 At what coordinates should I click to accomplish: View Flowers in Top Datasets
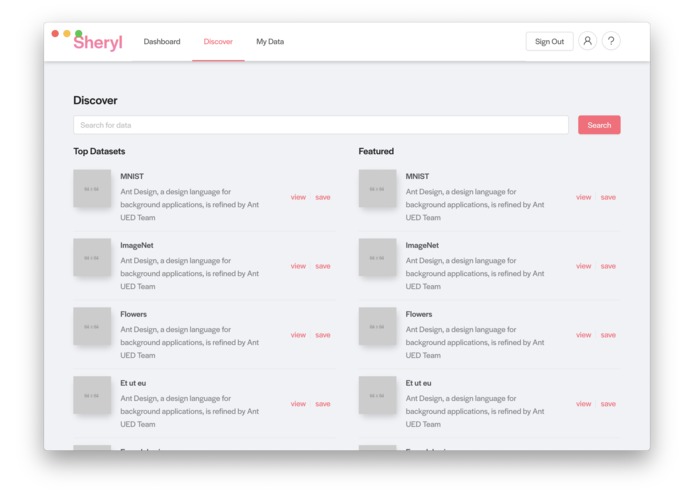[298, 335]
